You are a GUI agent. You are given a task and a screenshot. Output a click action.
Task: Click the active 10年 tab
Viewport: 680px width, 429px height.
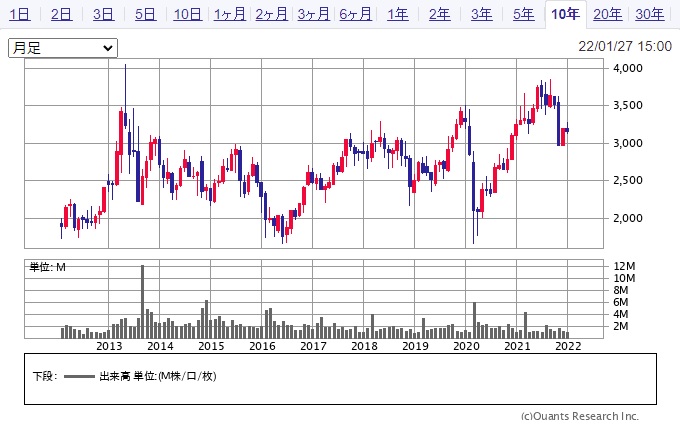click(x=566, y=14)
